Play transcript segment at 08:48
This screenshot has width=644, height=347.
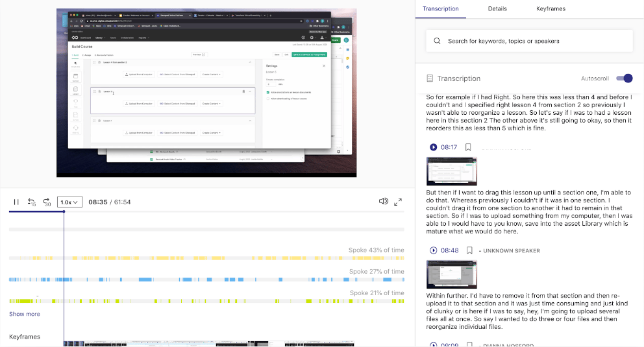[x=434, y=250]
